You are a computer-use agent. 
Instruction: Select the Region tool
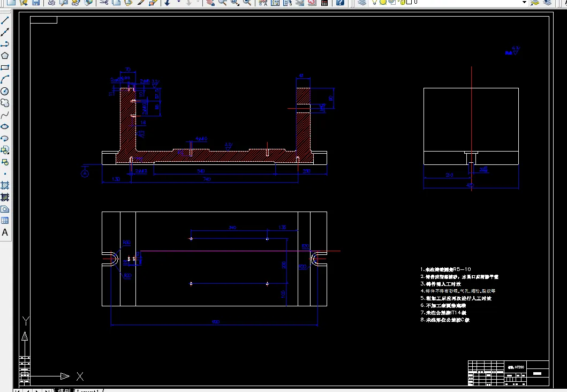[5, 209]
